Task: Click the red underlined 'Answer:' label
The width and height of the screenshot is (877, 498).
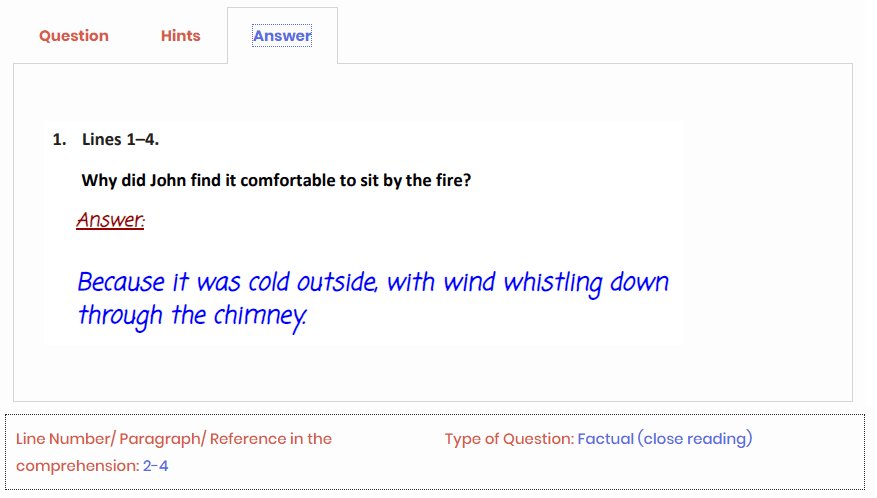Action: (110, 220)
